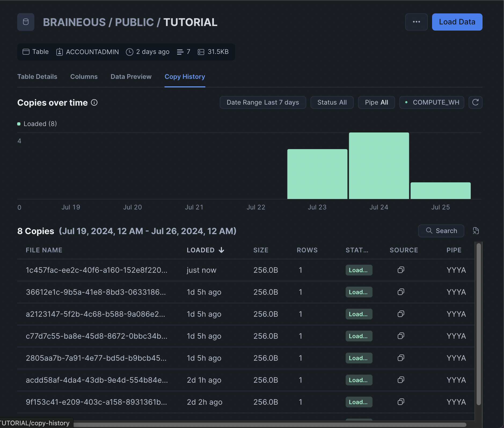Open the three-dot more options menu

(x=416, y=22)
